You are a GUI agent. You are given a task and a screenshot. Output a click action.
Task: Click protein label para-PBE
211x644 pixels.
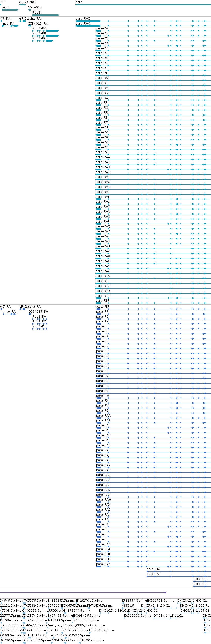(200, 579)
